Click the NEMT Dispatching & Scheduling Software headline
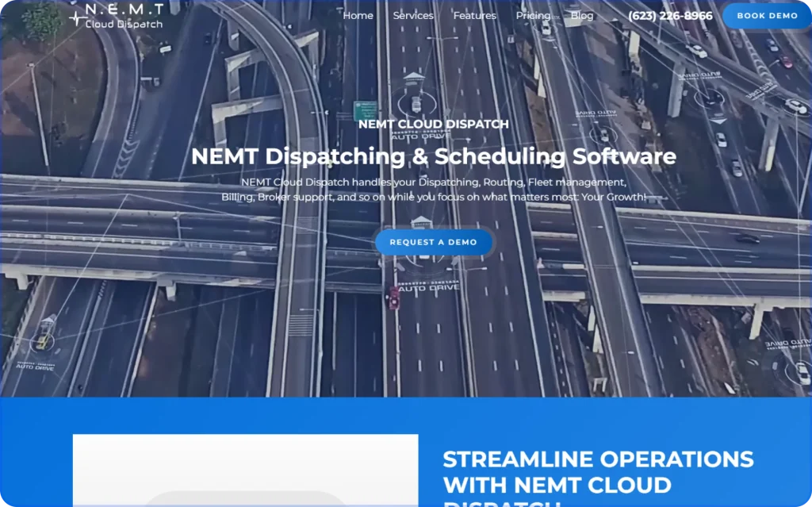 tap(434, 156)
